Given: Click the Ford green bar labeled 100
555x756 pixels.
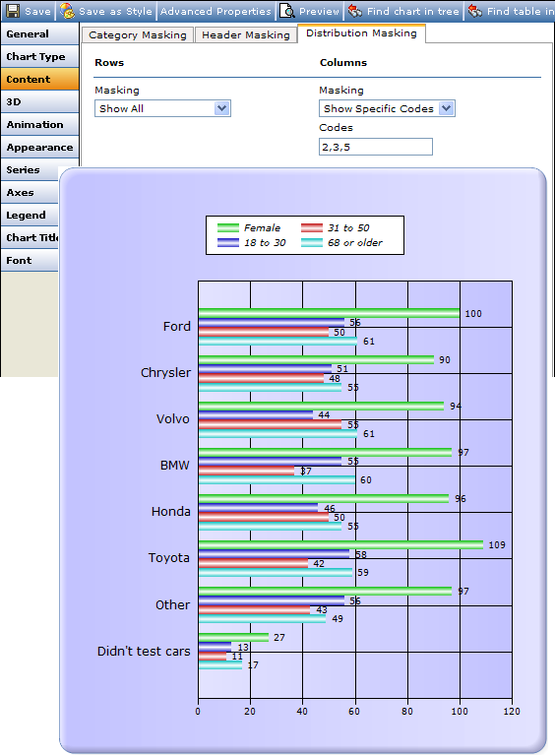Looking at the screenshot, I should 329,313.
